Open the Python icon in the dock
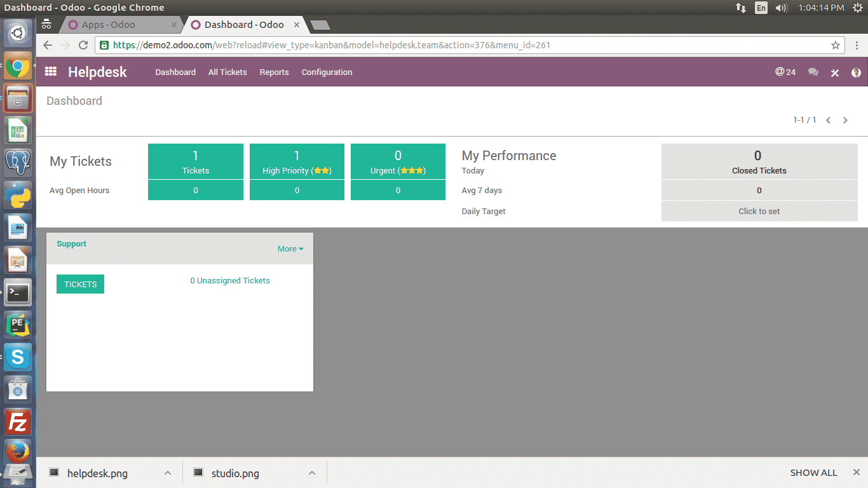Image resolution: width=868 pixels, height=488 pixels. pyautogui.click(x=18, y=196)
